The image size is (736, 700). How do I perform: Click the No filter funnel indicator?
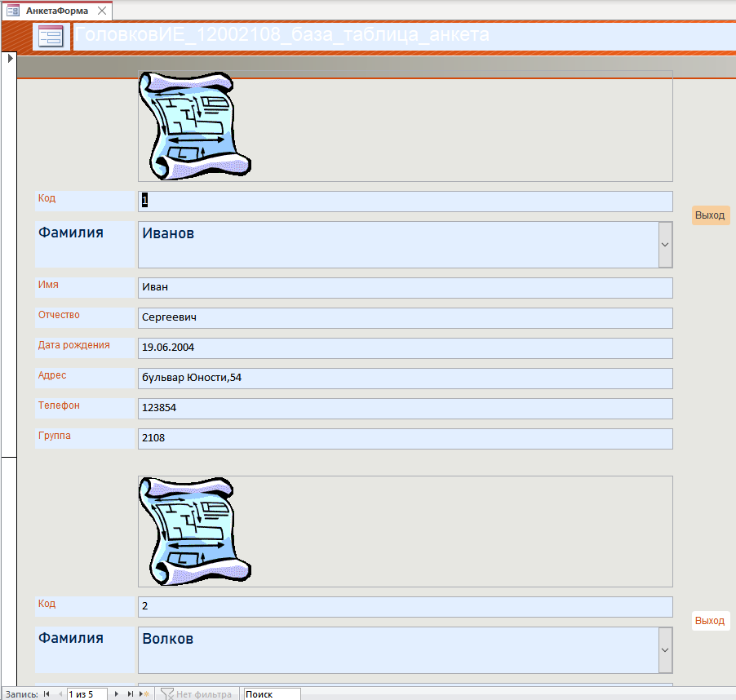point(196,694)
